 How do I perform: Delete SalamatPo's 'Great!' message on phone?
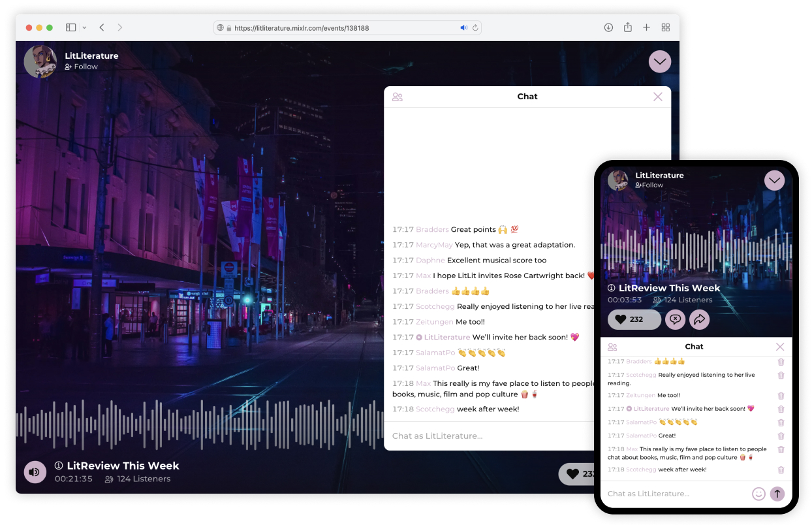pos(781,436)
